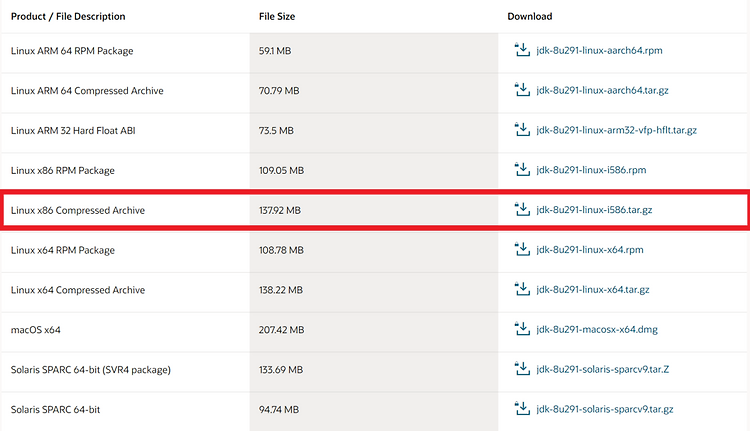Select the 'Linux ARM 64 Compressed Archive' description

pyautogui.click(x=87, y=91)
